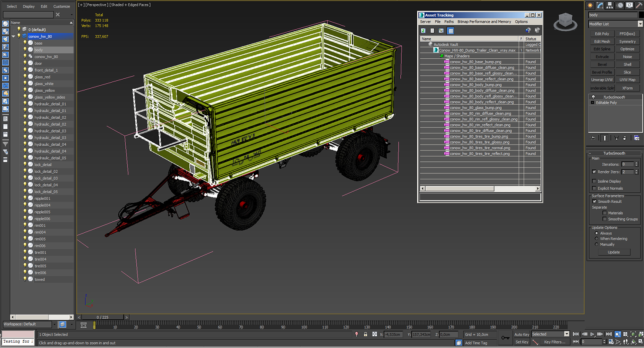This screenshot has height=348, width=644.
Task: Click the TurboSmooth Update button
Action: 614,252
